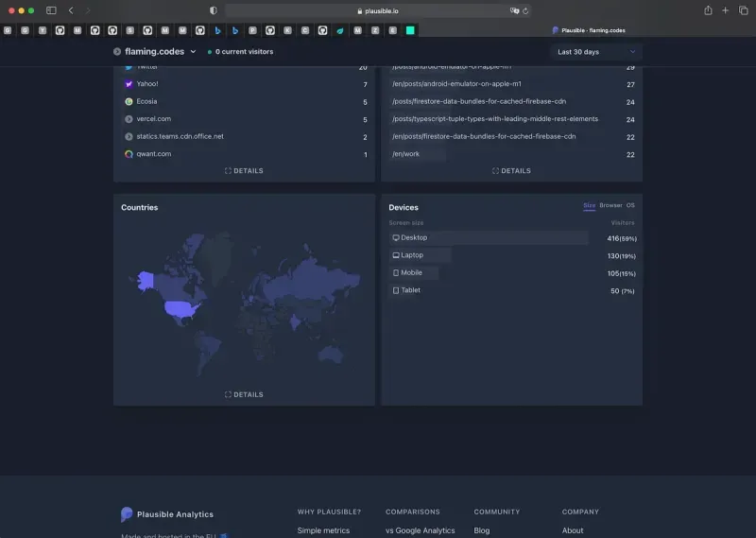
Task: Click the vercel.com source icon
Action: [129, 119]
